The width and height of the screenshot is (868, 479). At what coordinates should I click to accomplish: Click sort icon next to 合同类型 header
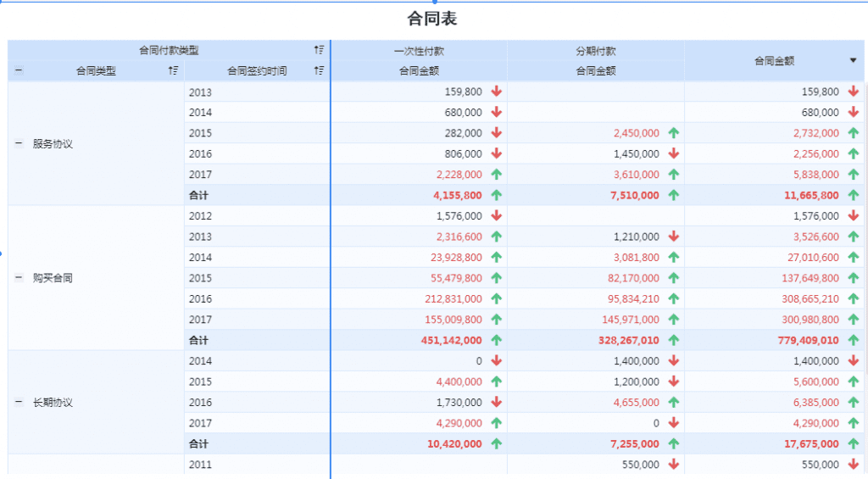(173, 70)
